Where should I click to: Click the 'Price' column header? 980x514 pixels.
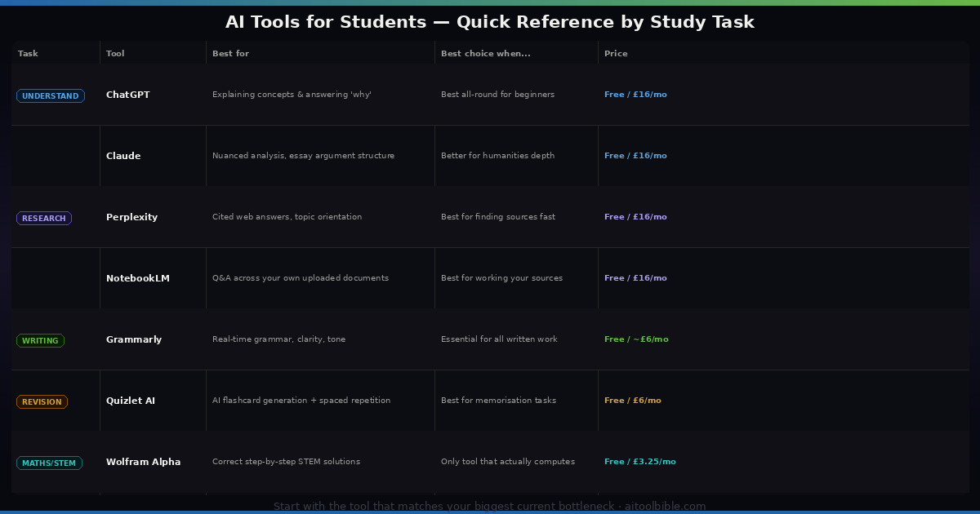(x=616, y=54)
